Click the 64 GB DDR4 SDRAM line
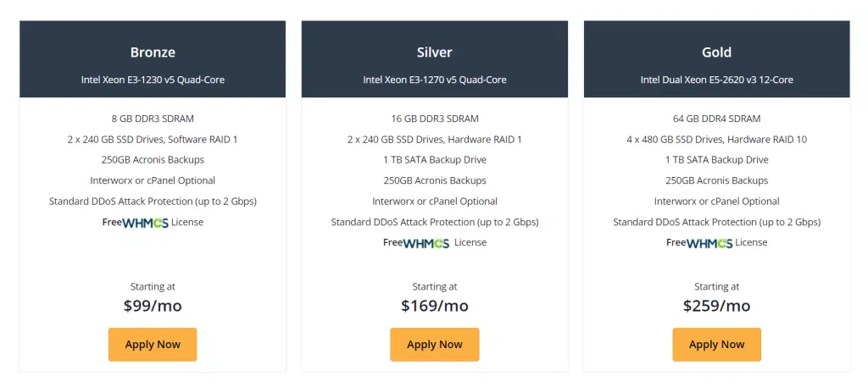The height and width of the screenshot is (387, 868). [716, 119]
